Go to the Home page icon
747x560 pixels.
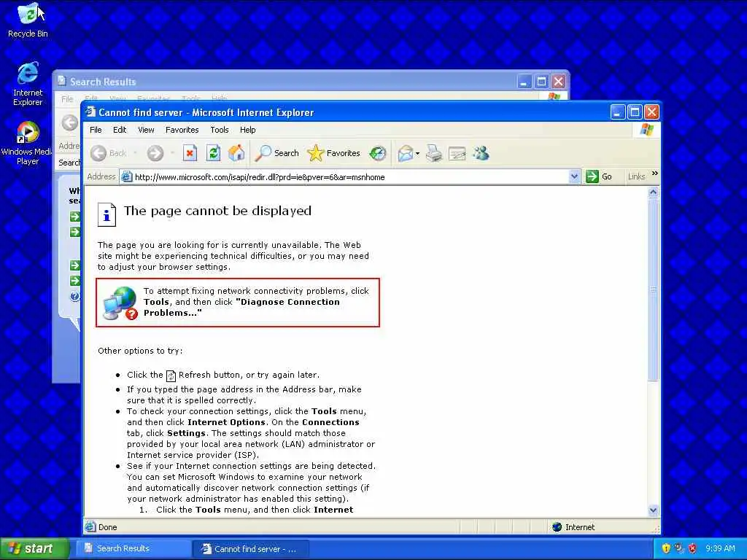[236, 153]
